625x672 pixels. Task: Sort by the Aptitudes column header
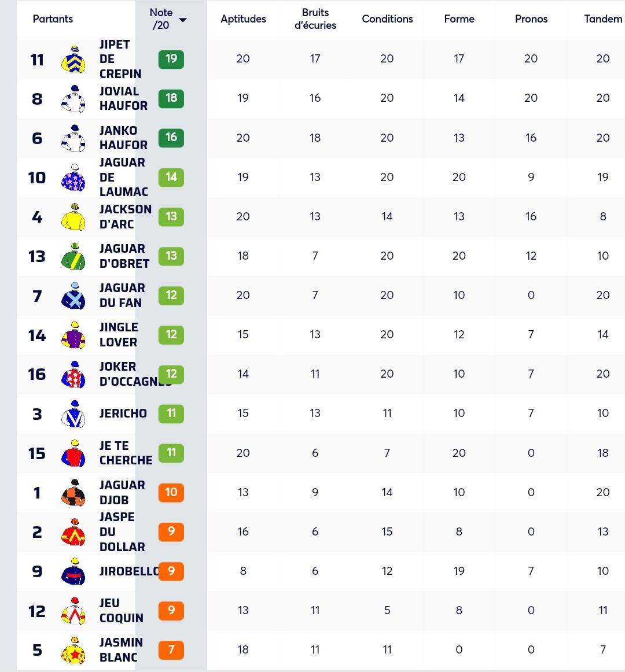pos(243,19)
